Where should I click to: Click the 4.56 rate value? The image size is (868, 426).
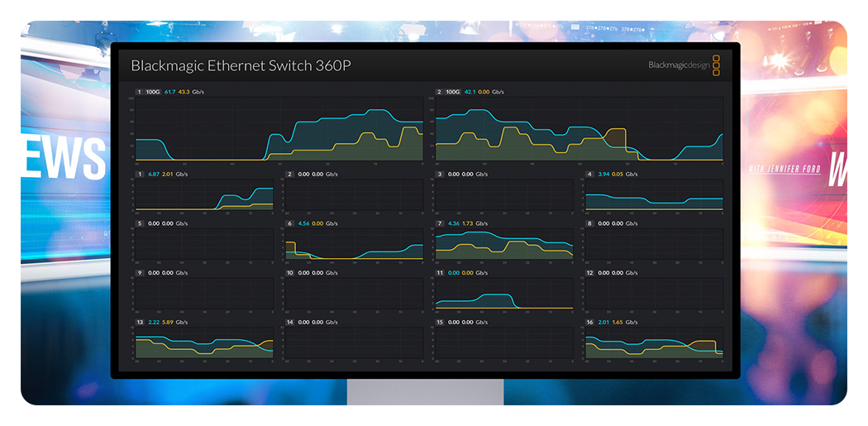pyautogui.click(x=303, y=223)
